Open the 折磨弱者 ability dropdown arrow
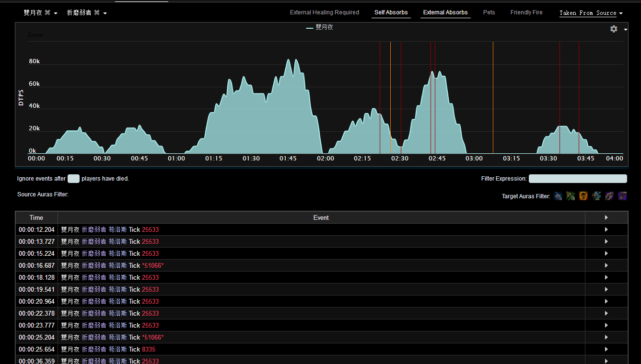 click(x=105, y=13)
